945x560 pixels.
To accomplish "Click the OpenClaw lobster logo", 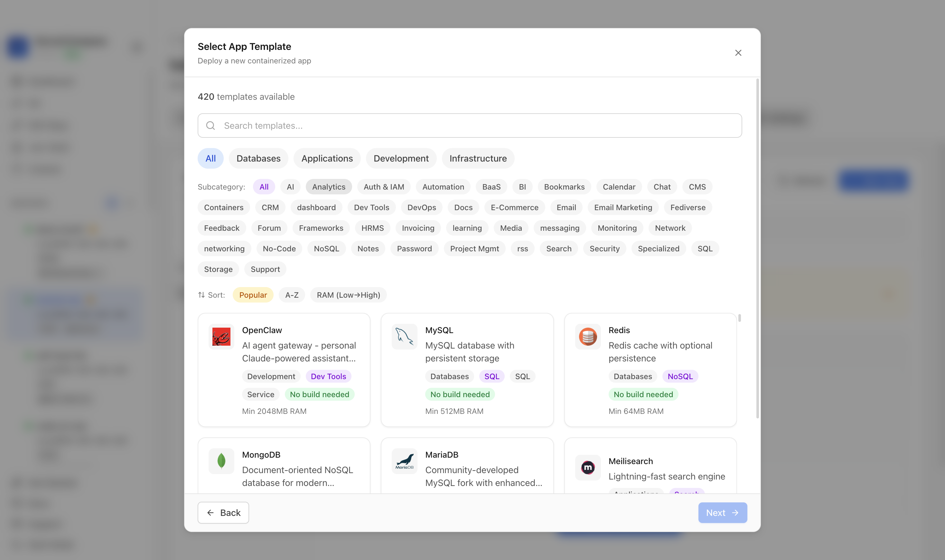I will coord(221,337).
